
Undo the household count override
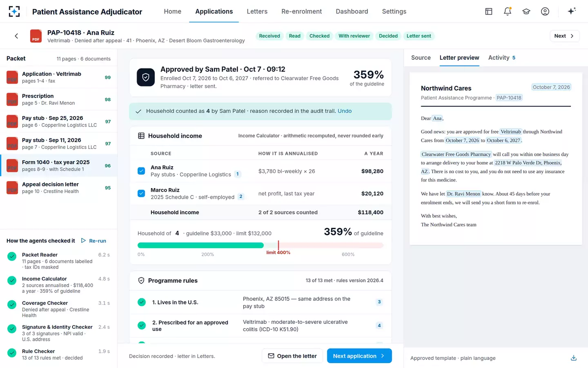point(345,111)
